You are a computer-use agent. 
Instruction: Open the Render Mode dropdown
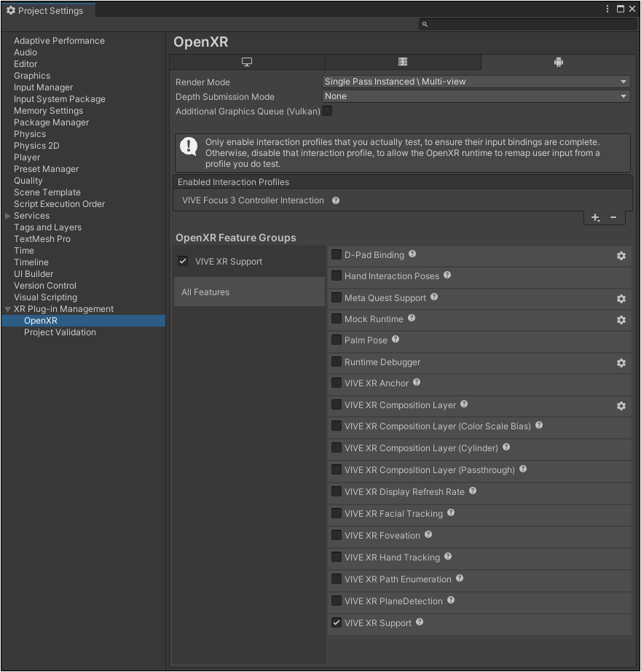coord(476,82)
